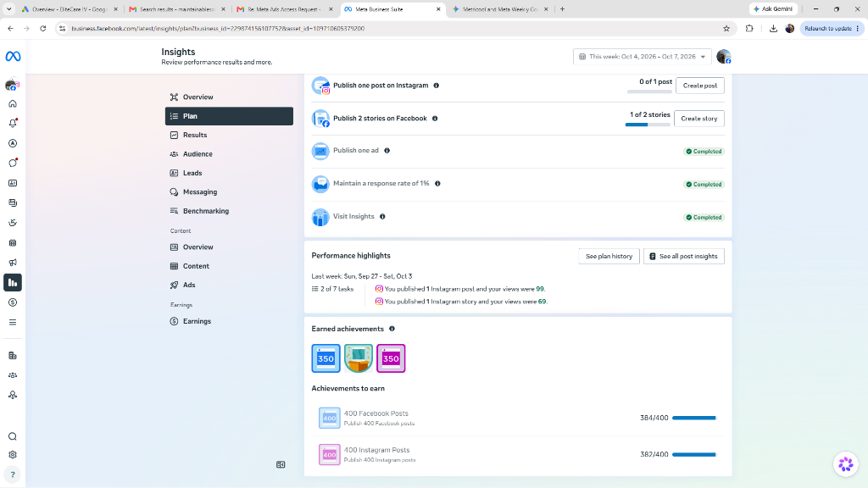Click the 382/400 Instagram Posts progress bar
Image resolution: width=868 pixels, height=488 pixels.
point(694,454)
